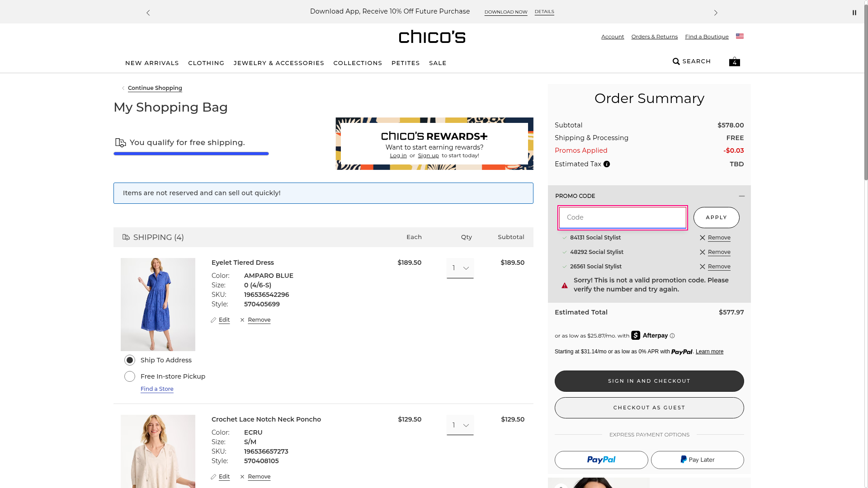Click the US flag country selector
The width and height of the screenshot is (868, 488).
(x=740, y=36)
